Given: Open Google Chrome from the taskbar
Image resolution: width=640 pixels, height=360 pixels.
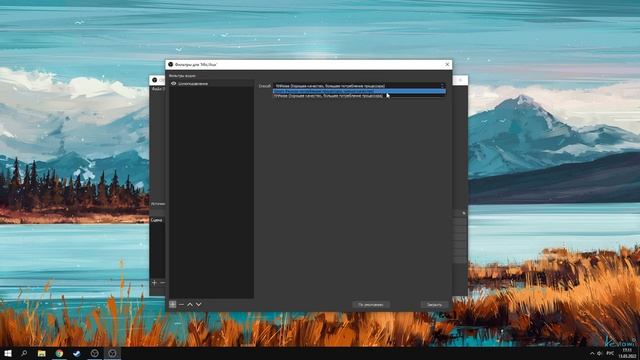Looking at the screenshot, I should click(59, 353).
